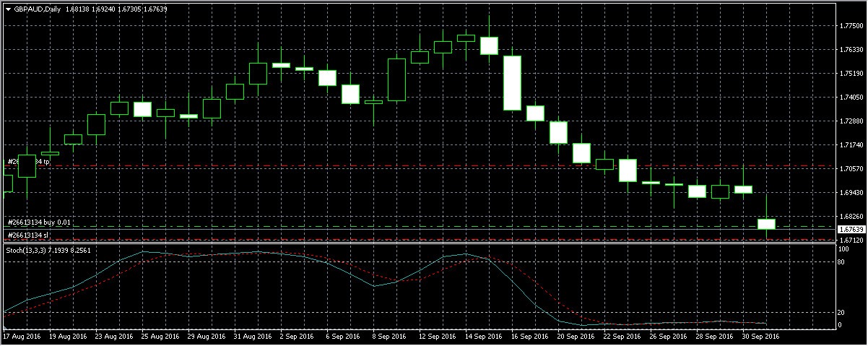Click the 1.68138 open price value
The height and width of the screenshot is (346, 868).
click(78, 9)
